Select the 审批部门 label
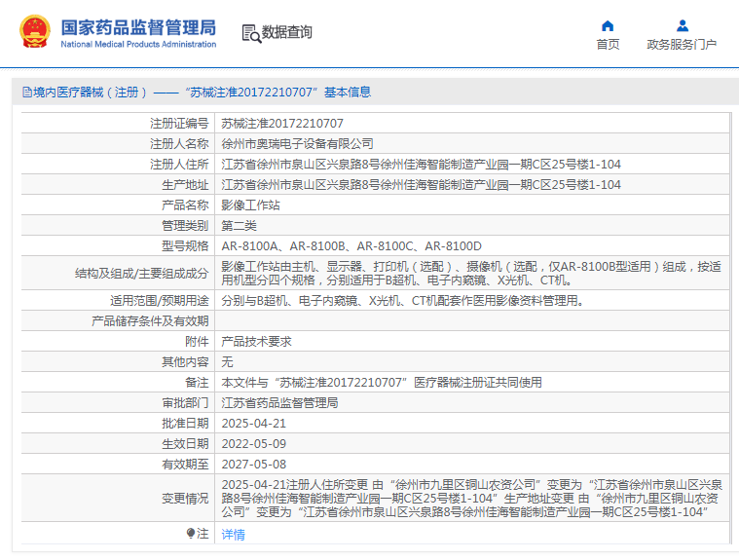This screenshot has width=739, height=560. click(x=185, y=402)
